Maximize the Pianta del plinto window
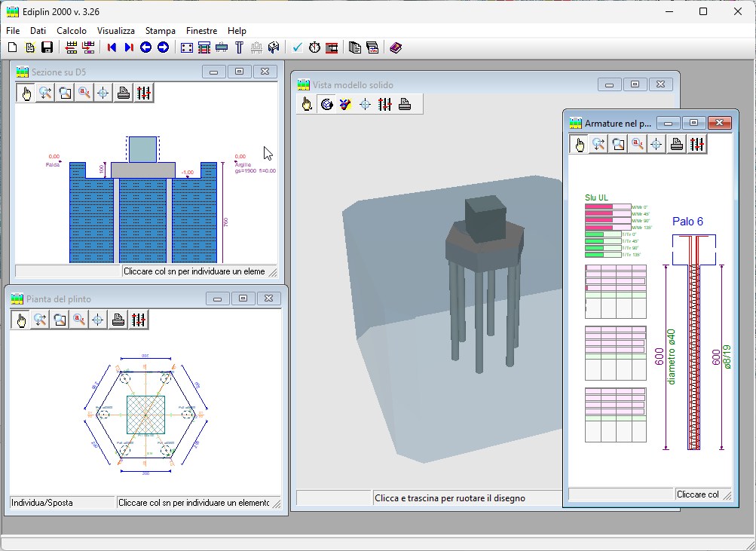756x551 pixels. click(243, 298)
